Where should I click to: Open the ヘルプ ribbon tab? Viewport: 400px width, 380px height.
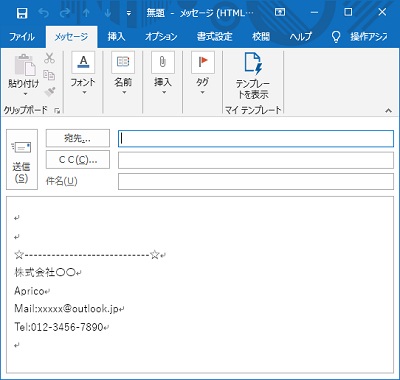(x=300, y=36)
